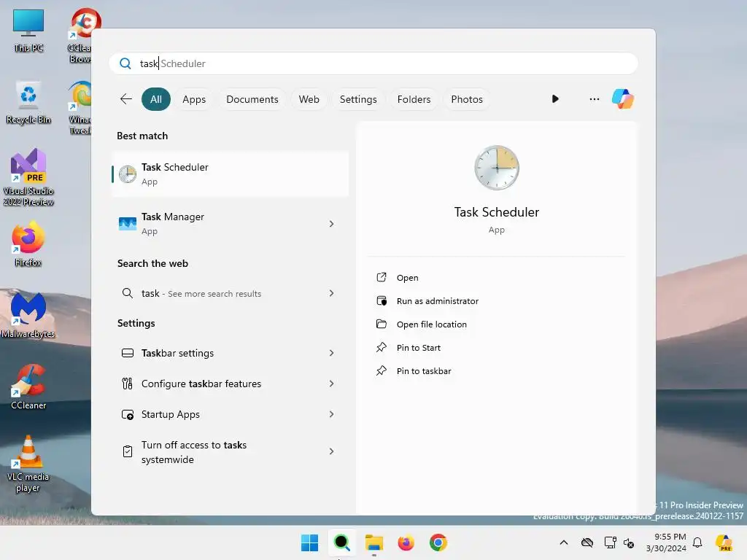Click the cloud sync tray icon
747x560 pixels.
click(x=587, y=542)
